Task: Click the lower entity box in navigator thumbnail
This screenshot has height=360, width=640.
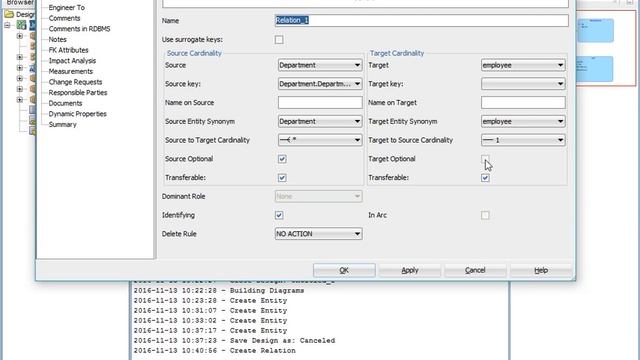Action: [x=595, y=69]
